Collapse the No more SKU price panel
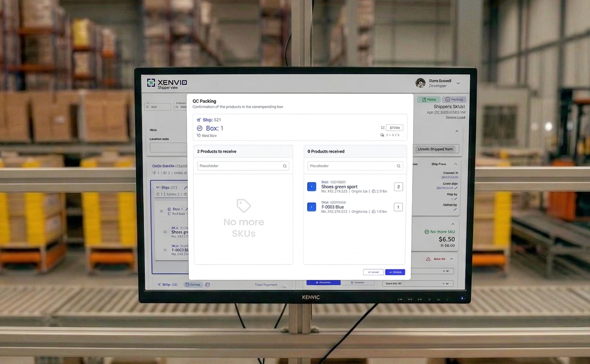The height and width of the screenshot is (364, 590). [453, 224]
